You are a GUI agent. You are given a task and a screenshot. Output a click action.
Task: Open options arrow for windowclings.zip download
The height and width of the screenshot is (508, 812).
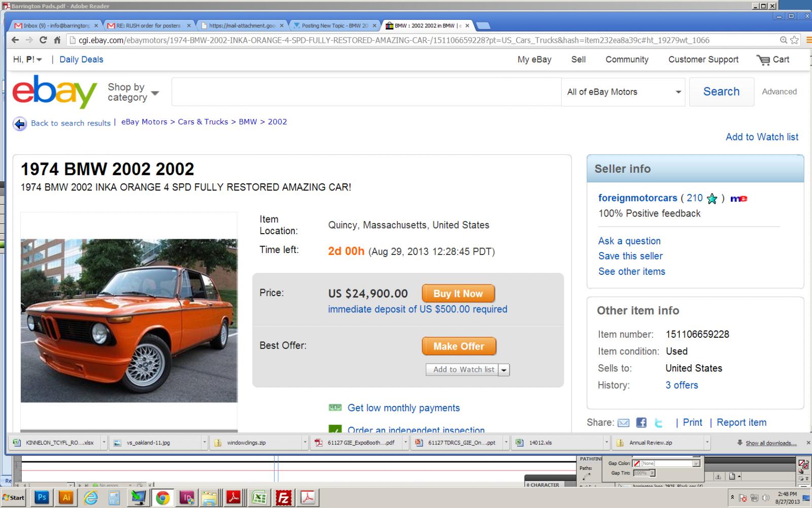click(305, 442)
